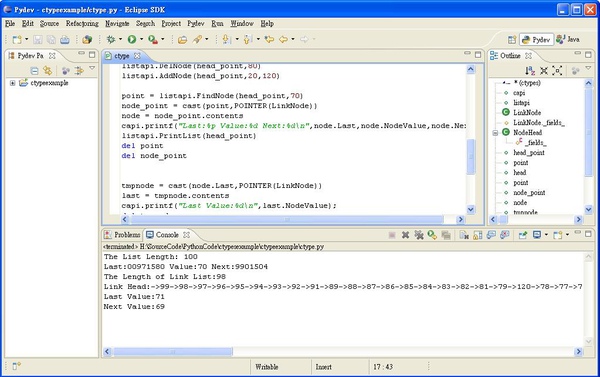This screenshot has width=600, height=377.
Task: Switch to the Java perspective
Action: tap(569, 39)
